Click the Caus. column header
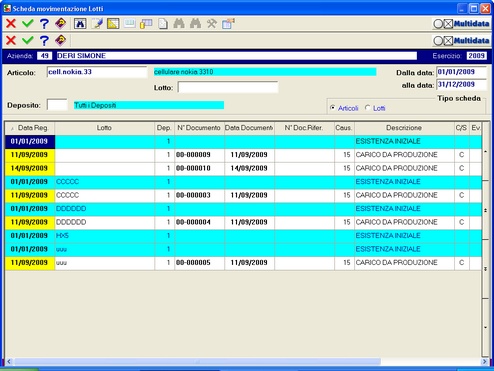The width and height of the screenshot is (494, 371). pos(344,128)
